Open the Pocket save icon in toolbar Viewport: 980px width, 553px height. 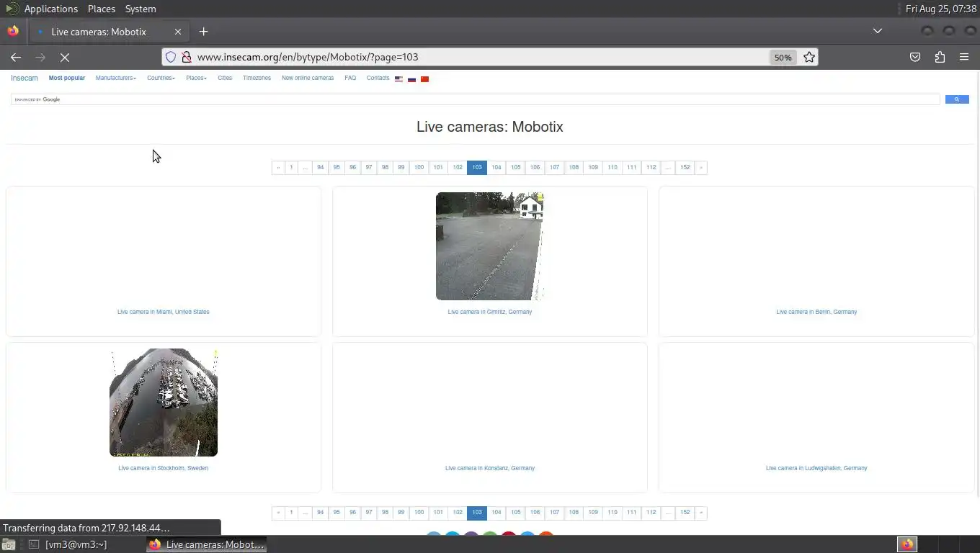point(915,57)
